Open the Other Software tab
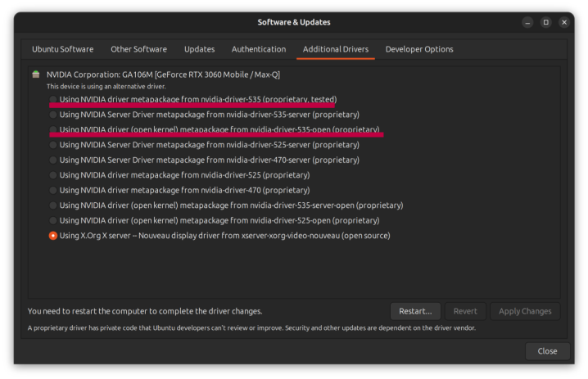The image size is (588, 379). tap(138, 49)
